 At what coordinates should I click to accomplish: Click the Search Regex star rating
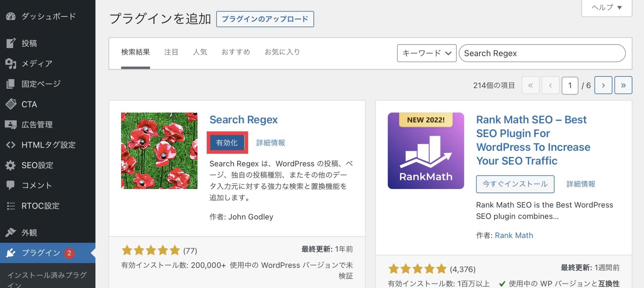151,250
